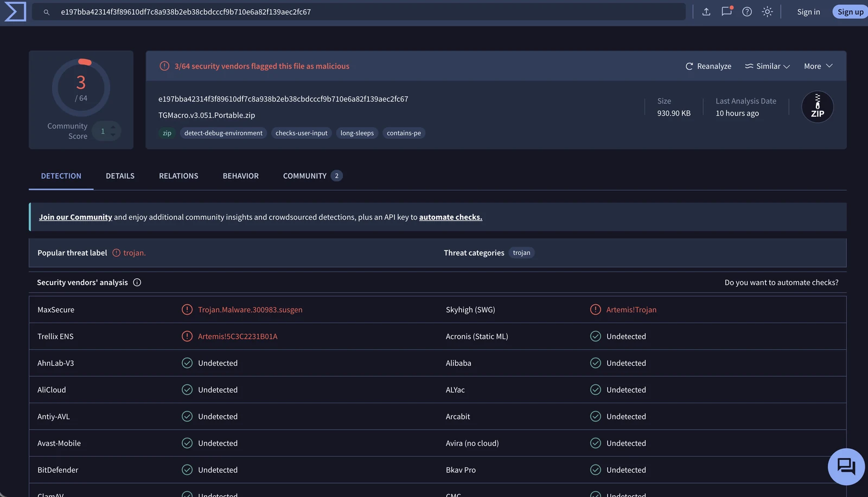
Task: Switch to the DETECTION tab
Action: (61, 176)
